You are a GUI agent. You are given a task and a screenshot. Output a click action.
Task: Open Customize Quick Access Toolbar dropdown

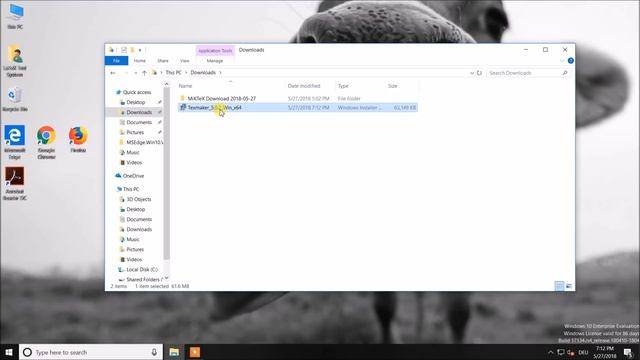tap(140, 50)
